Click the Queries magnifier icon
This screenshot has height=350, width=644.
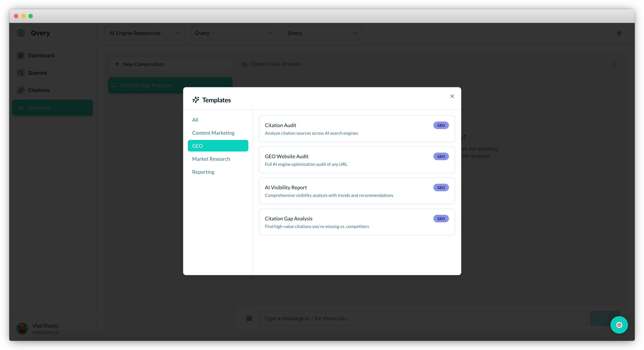click(21, 73)
